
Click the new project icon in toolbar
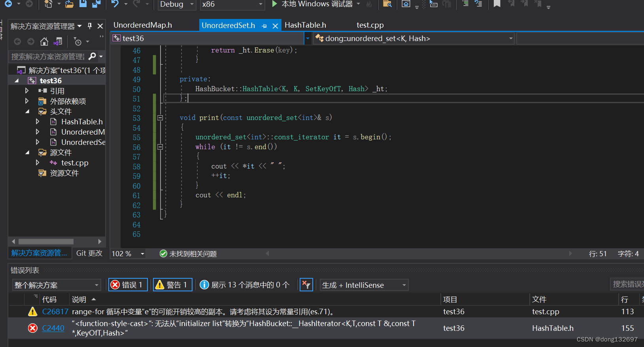click(48, 4)
